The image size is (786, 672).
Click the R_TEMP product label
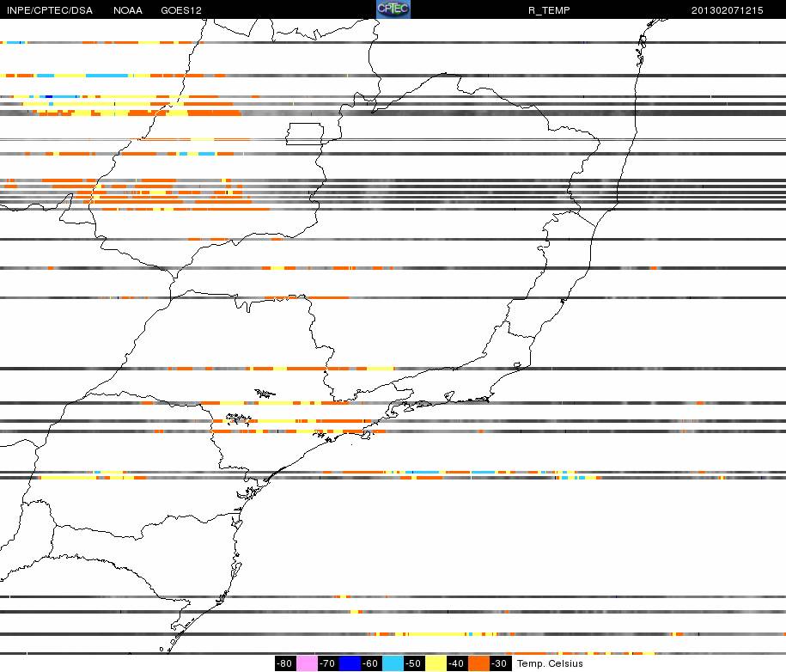(549, 10)
